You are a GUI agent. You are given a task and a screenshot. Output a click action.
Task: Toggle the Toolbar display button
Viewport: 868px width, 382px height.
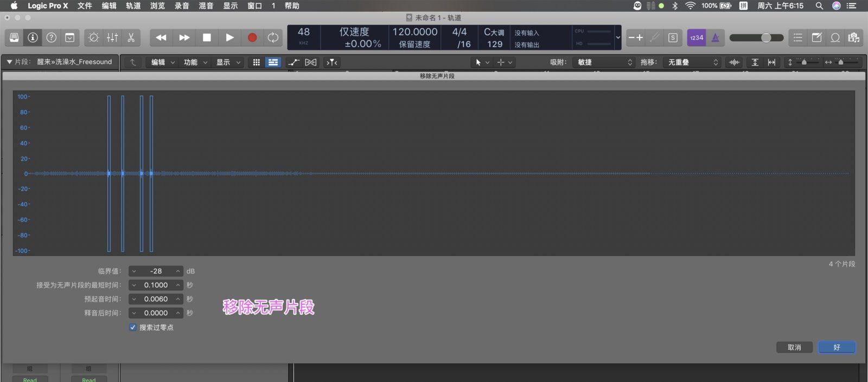70,37
